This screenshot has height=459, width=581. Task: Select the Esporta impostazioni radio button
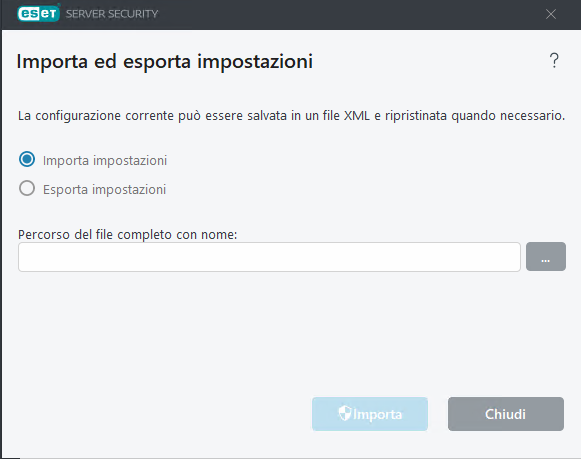click(27, 189)
